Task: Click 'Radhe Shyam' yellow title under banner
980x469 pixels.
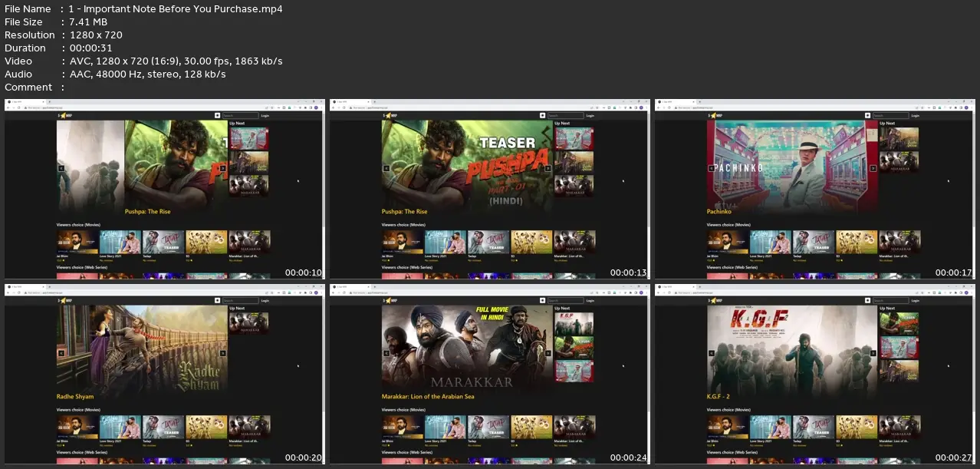Action: [x=75, y=396]
